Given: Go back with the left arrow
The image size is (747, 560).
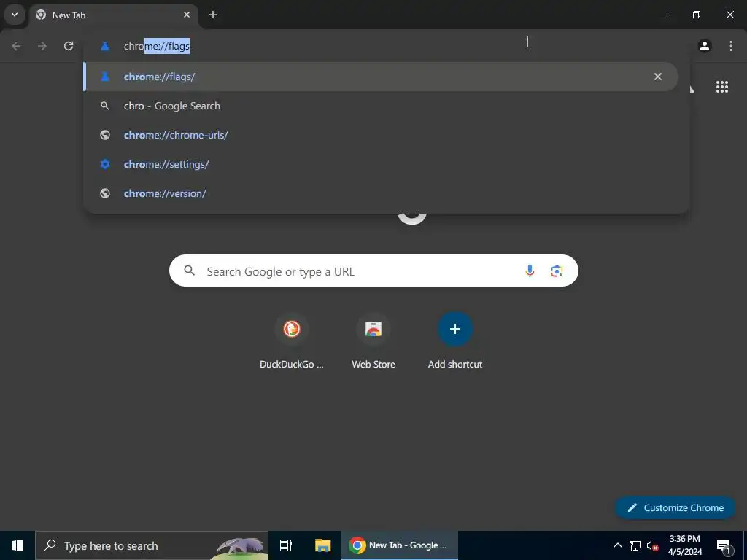Looking at the screenshot, I should (x=16, y=46).
